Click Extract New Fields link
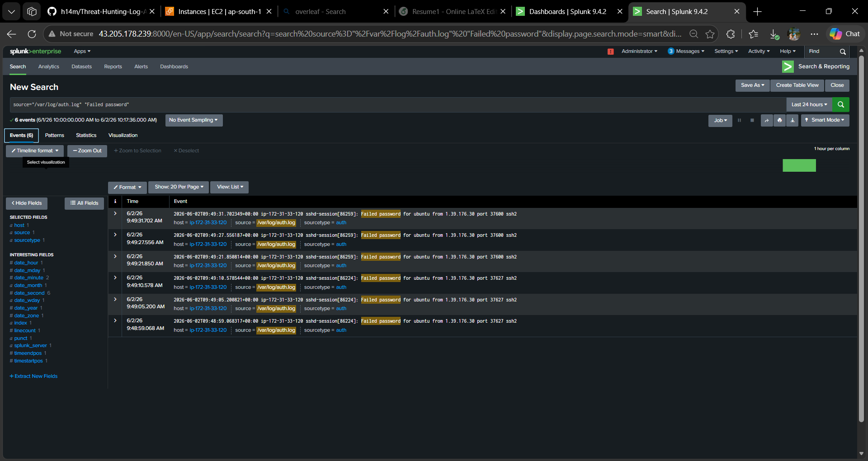Screen dimensions: 868x461 pos(33,376)
